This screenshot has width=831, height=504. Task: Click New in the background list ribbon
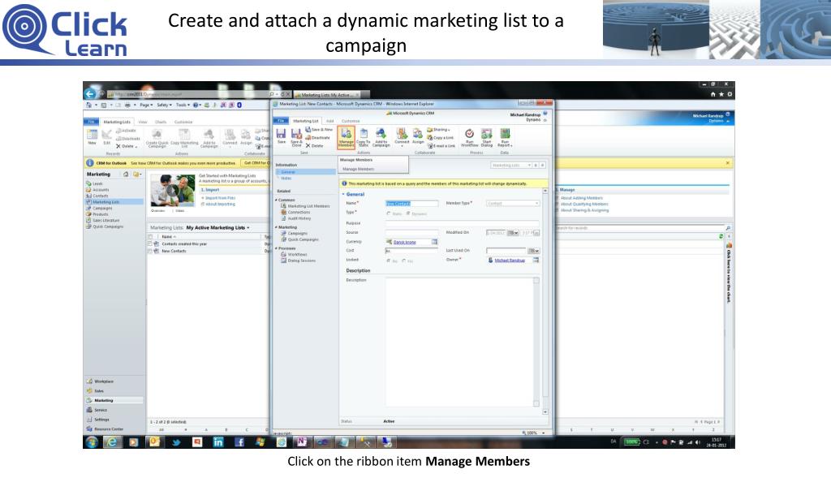click(93, 137)
